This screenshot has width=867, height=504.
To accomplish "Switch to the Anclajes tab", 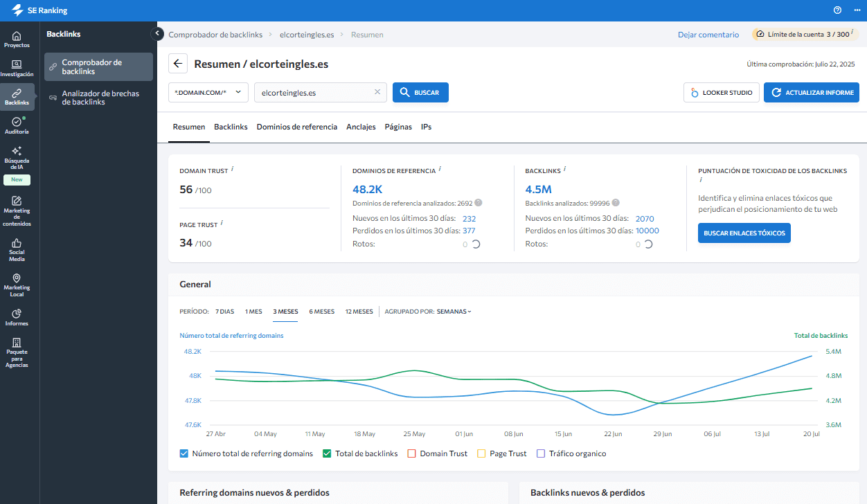I will tap(361, 127).
